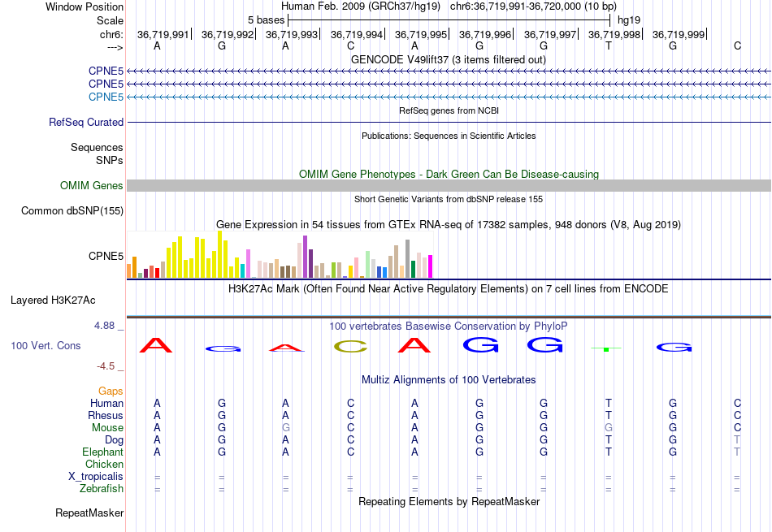Click the Scale track label
772x532 pixels.
tap(111, 20)
